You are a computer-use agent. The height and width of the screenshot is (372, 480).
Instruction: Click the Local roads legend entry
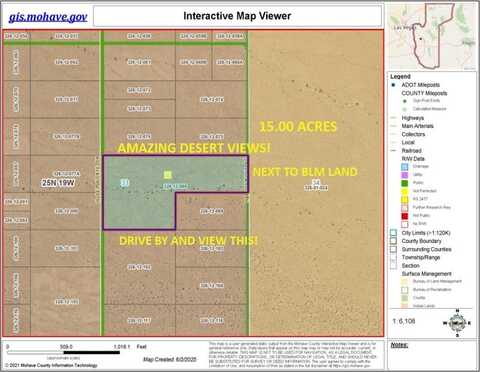(x=408, y=143)
